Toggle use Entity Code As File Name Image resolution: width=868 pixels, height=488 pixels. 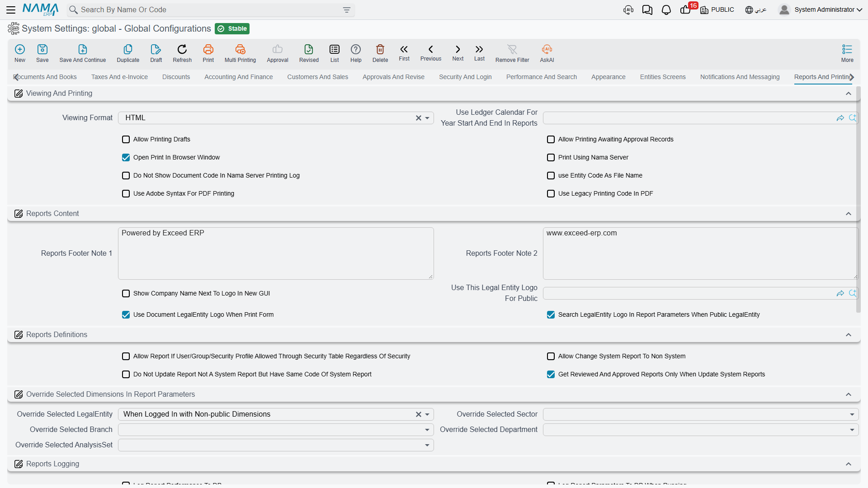(x=551, y=176)
